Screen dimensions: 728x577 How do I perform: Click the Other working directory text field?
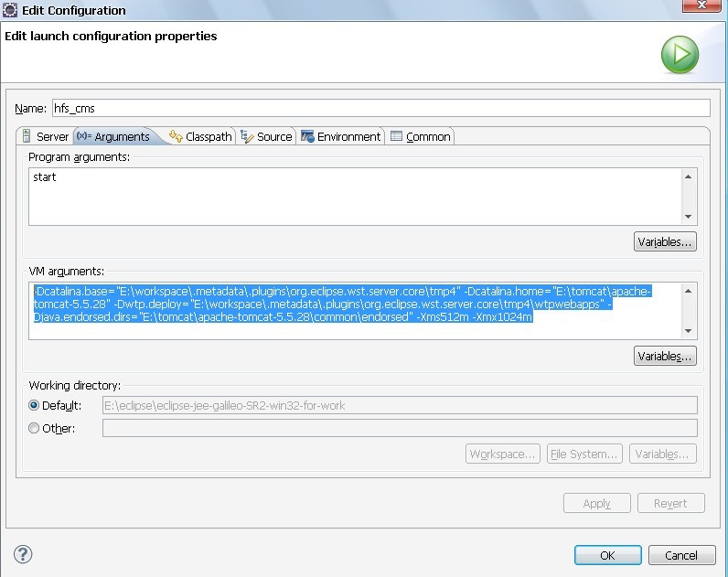[x=400, y=428]
